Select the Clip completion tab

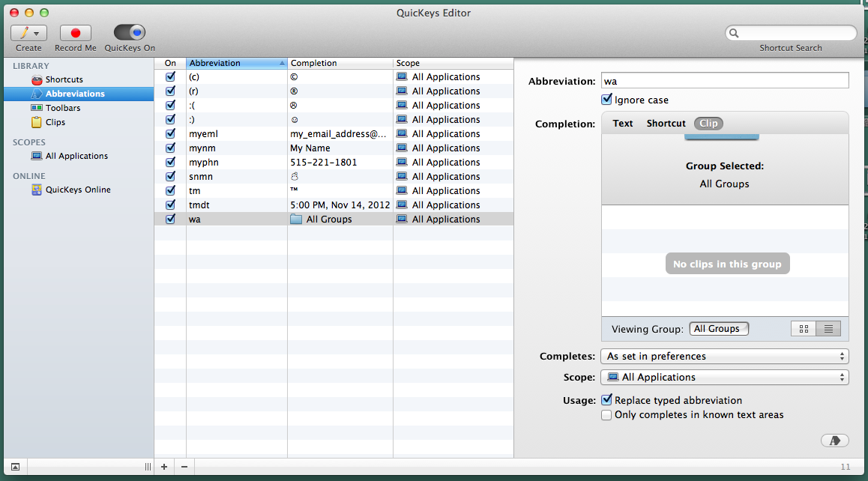[708, 124]
